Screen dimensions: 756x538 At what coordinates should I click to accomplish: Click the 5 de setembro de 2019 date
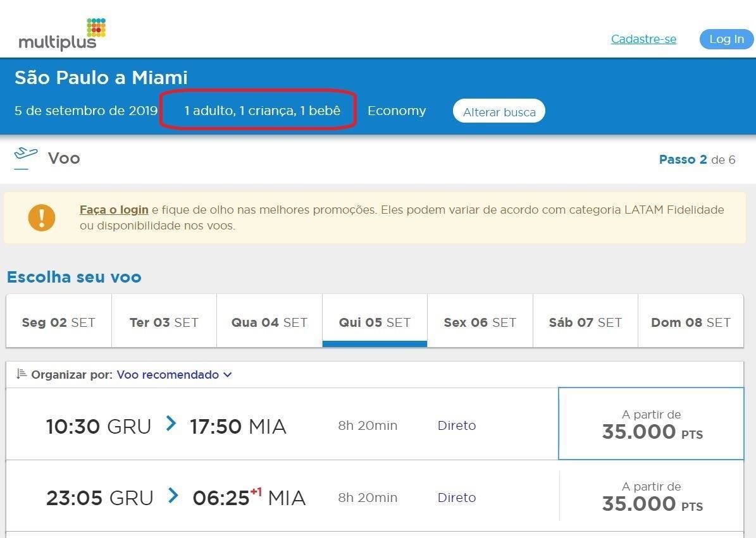tap(86, 111)
